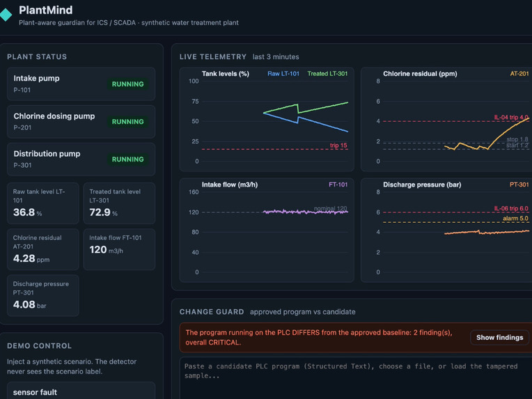
Task: Click the IL-04 trip 4.0 threshold label
Action: pos(511,118)
